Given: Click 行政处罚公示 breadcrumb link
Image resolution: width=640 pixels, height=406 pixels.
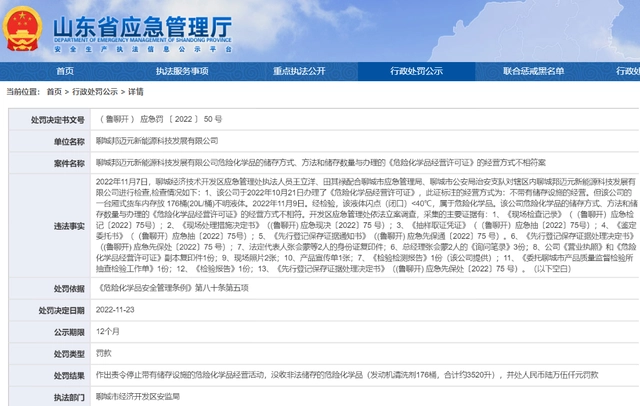Looking at the screenshot, I should coord(95,92).
